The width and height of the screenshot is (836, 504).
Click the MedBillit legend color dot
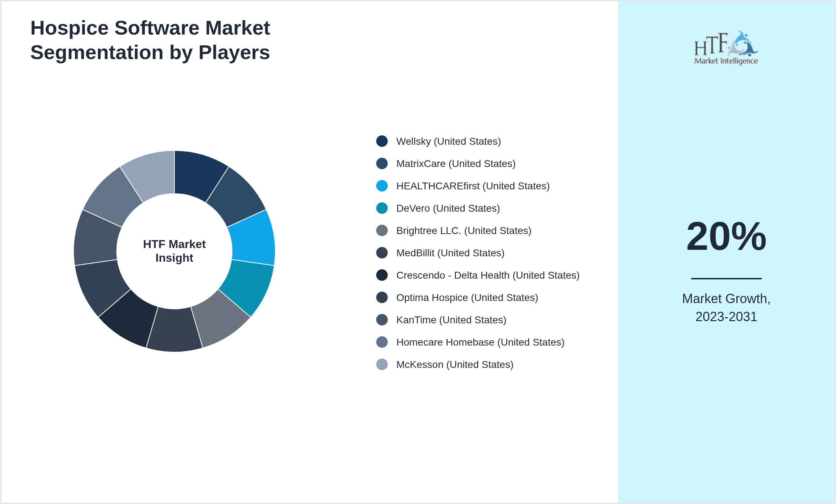tap(382, 253)
